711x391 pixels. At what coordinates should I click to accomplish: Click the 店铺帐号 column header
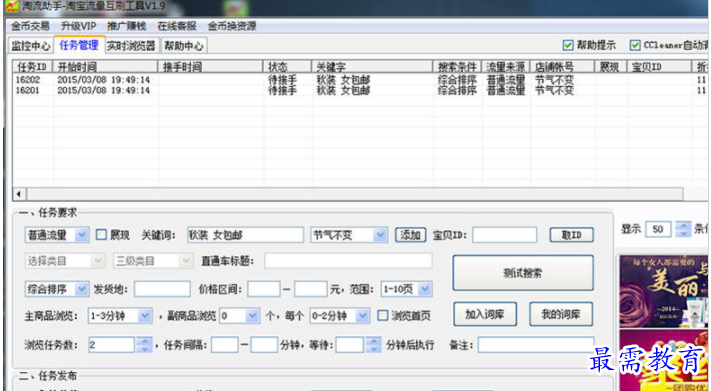(562, 67)
